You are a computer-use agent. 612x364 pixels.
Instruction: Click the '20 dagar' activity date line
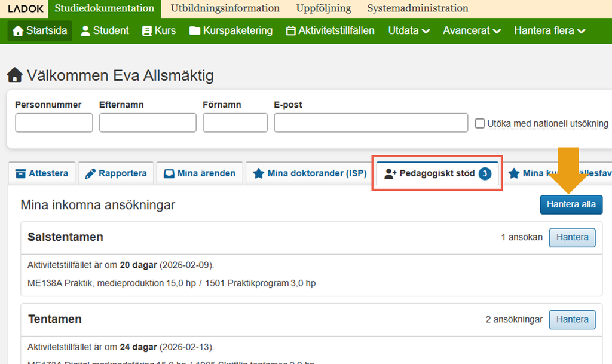121,265
